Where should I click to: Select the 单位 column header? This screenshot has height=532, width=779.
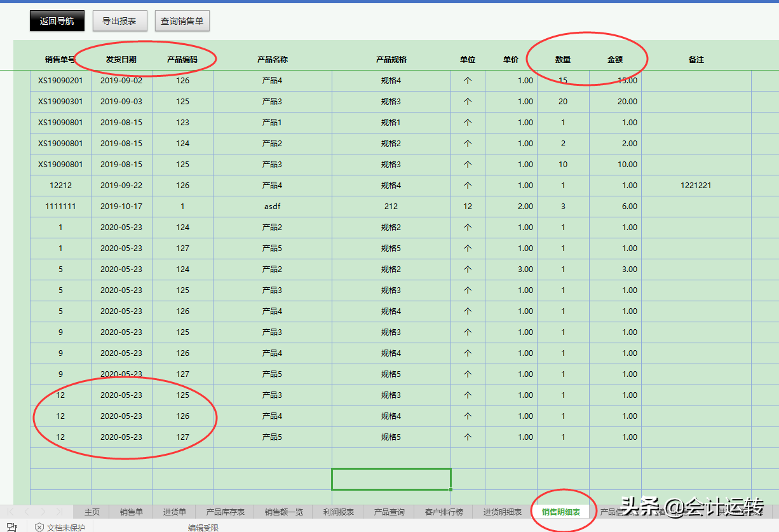point(468,60)
